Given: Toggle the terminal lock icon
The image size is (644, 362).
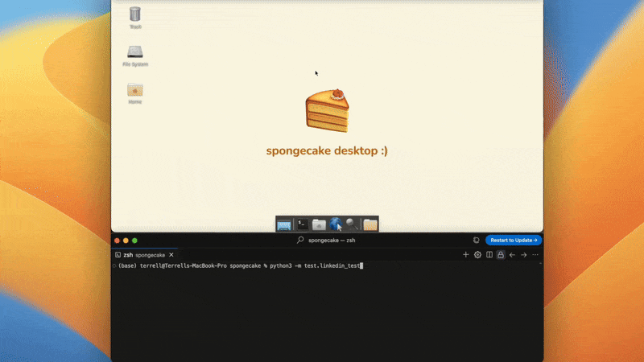Looking at the screenshot, I should pos(500,255).
